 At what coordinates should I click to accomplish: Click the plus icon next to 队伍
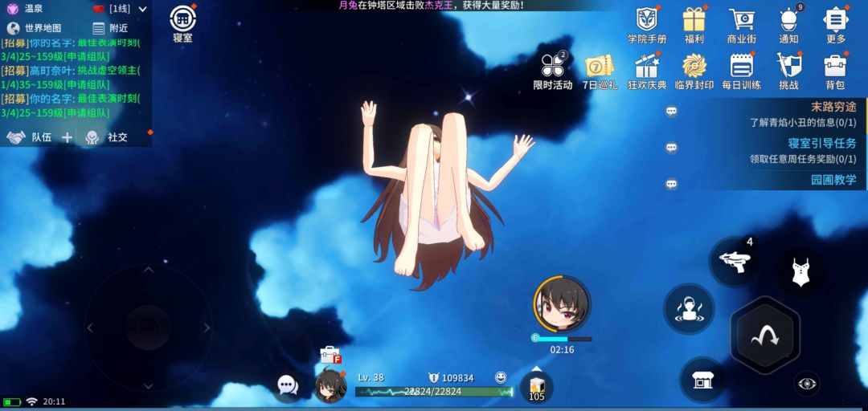click(x=67, y=138)
